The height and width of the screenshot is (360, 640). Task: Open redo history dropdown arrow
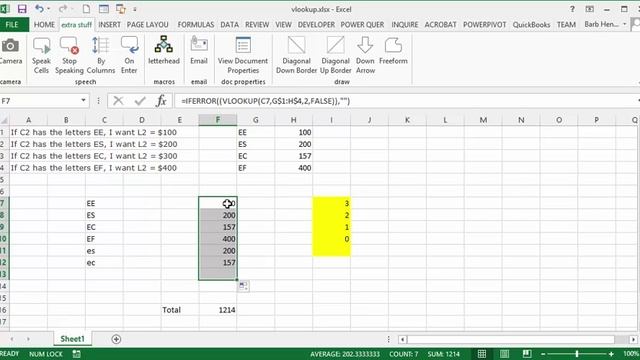tap(72, 9)
